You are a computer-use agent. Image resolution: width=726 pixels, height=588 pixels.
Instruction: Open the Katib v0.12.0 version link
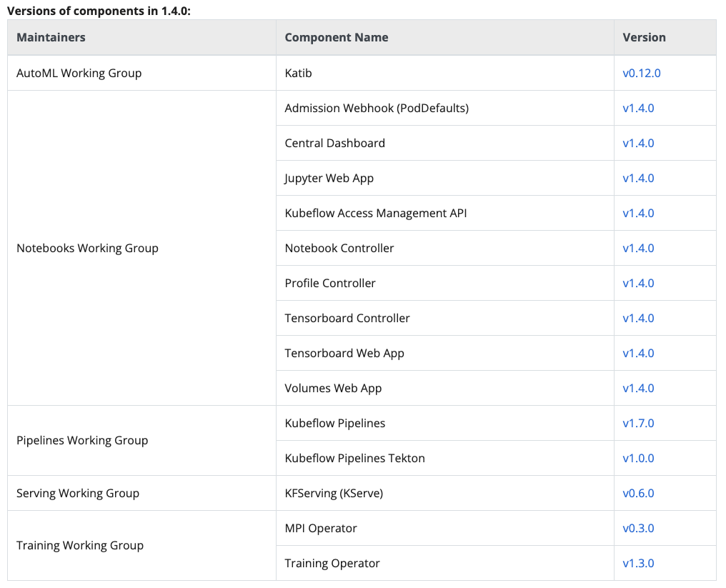pos(641,73)
